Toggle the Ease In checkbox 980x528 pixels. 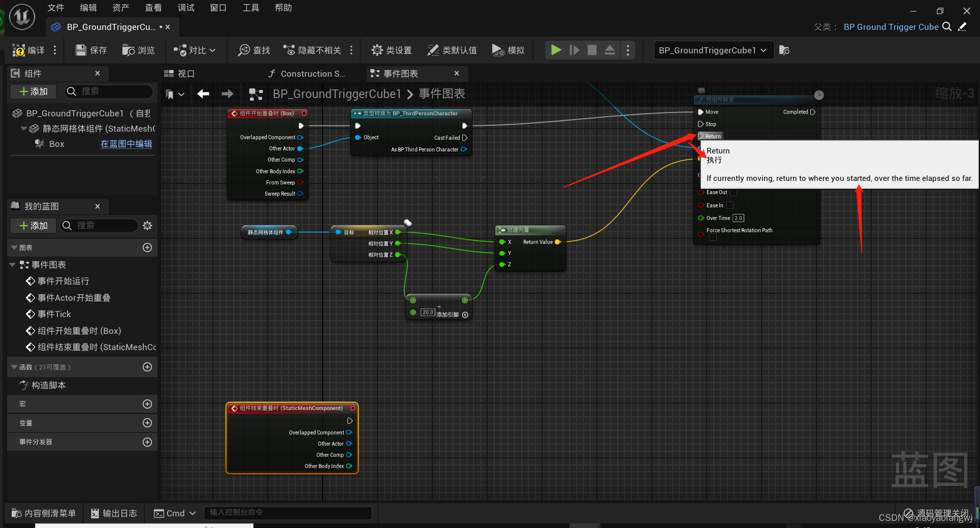click(x=730, y=205)
